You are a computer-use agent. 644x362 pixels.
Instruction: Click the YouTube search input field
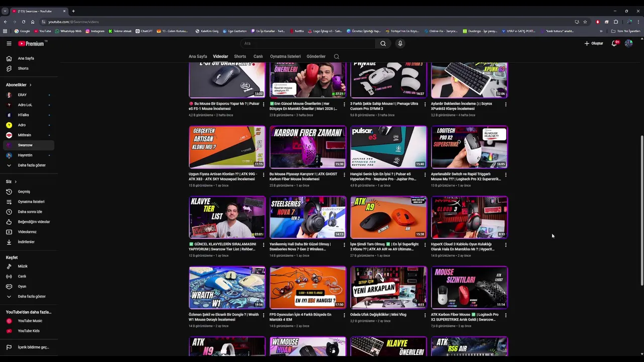pos(307,43)
